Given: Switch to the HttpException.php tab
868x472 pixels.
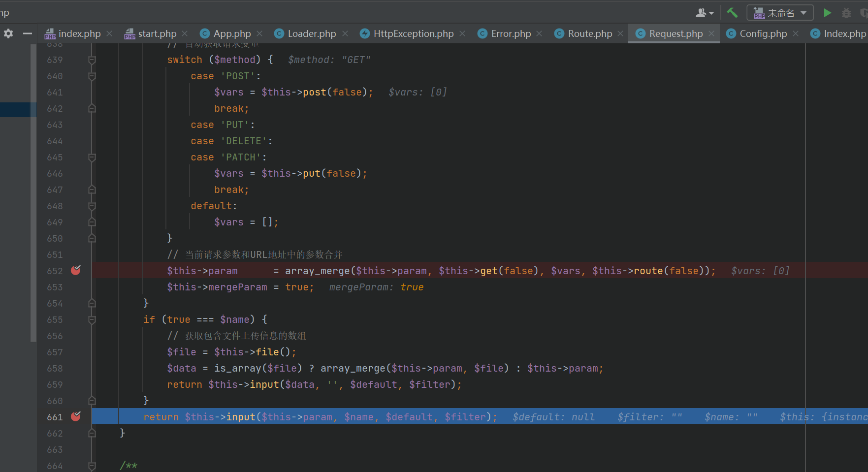Looking at the screenshot, I should point(414,33).
